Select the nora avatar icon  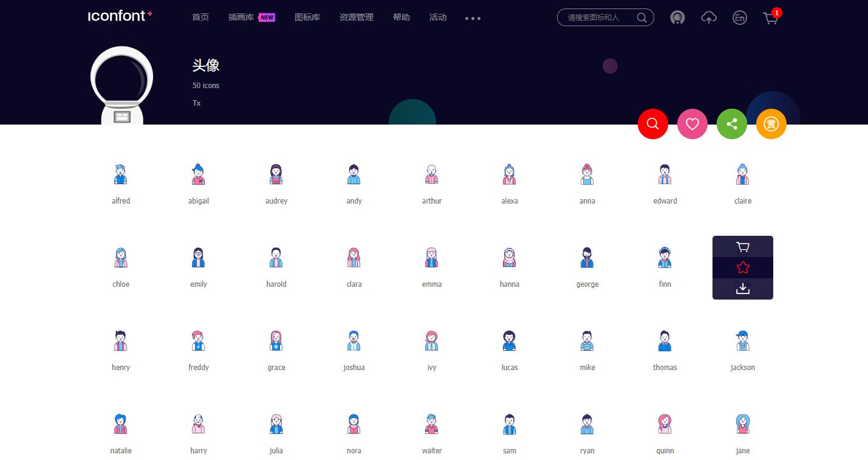click(x=354, y=424)
